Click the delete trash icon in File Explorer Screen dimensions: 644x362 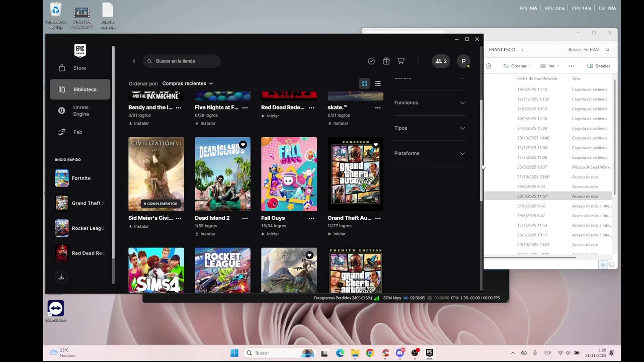coord(488,66)
